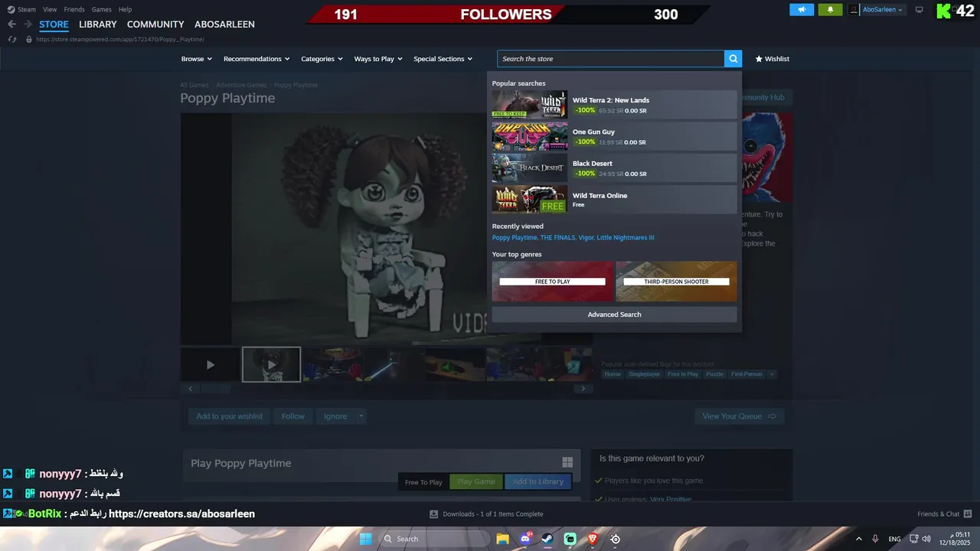Play the trailer thumbnail in media strip

click(x=211, y=365)
